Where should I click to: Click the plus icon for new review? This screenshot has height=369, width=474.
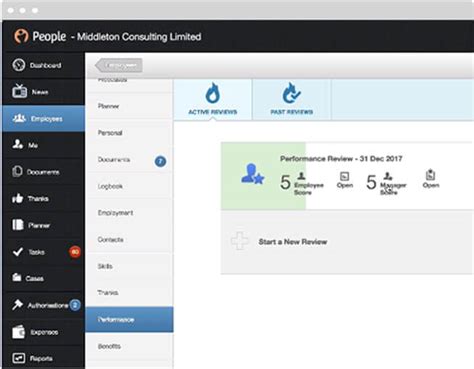point(240,241)
